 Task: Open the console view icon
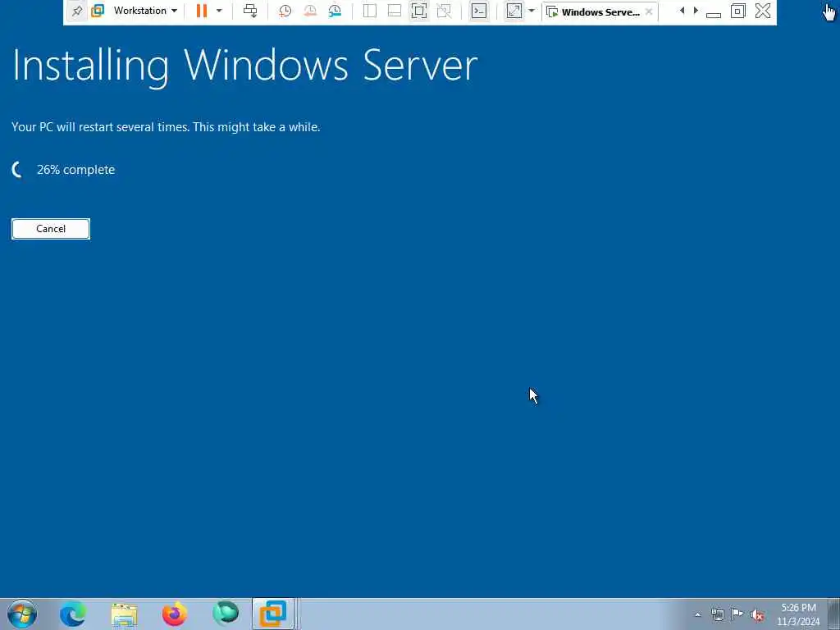(479, 11)
